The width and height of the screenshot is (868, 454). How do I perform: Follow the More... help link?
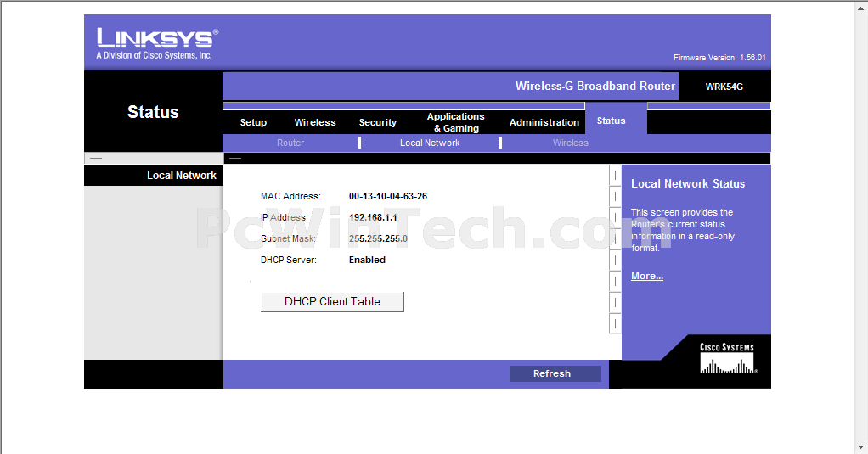click(647, 276)
